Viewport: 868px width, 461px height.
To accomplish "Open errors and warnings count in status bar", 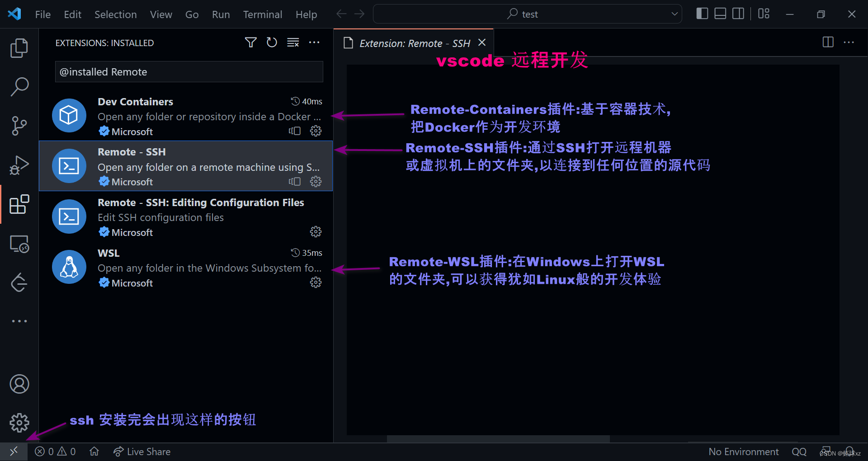I will [55, 452].
